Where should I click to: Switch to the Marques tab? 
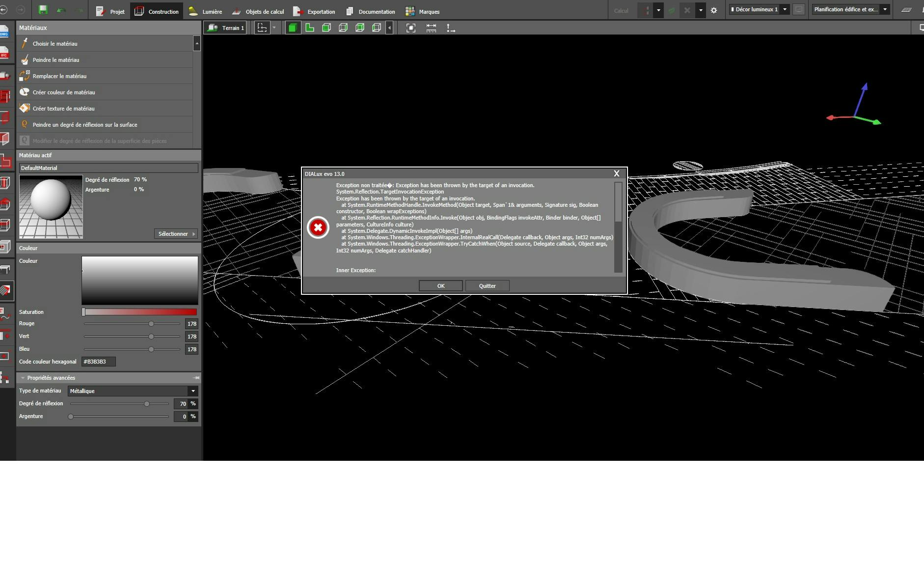tap(423, 11)
